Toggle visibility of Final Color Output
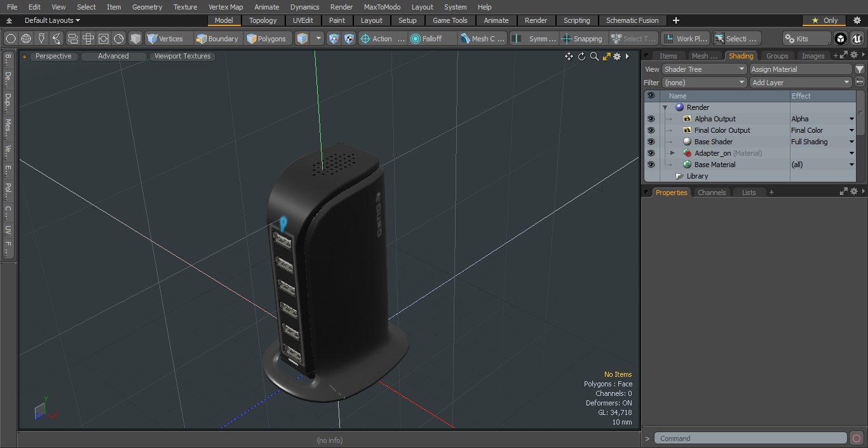Screen dimensions: 868x448 [651, 130]
